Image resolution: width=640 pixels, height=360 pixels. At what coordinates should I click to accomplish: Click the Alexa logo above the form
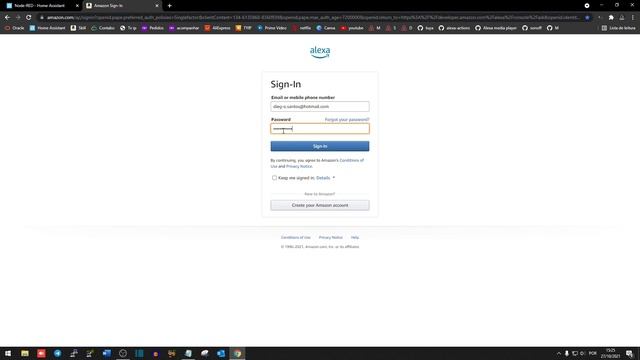(x=320, y=52)
